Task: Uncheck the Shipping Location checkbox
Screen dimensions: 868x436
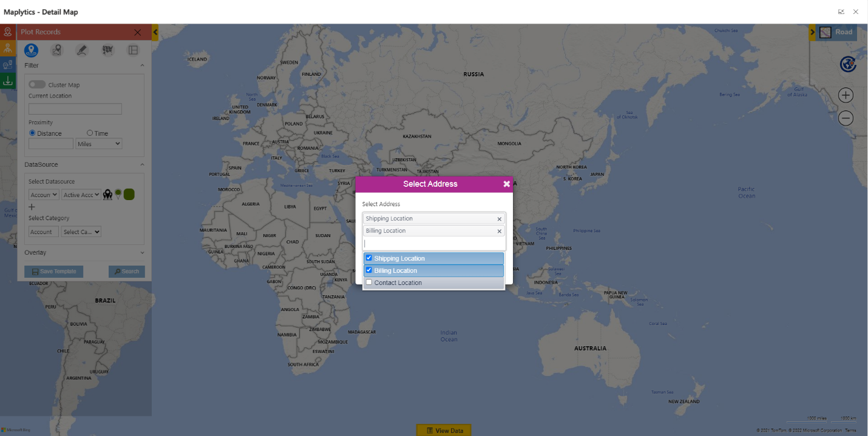Action: click(369, 258)
